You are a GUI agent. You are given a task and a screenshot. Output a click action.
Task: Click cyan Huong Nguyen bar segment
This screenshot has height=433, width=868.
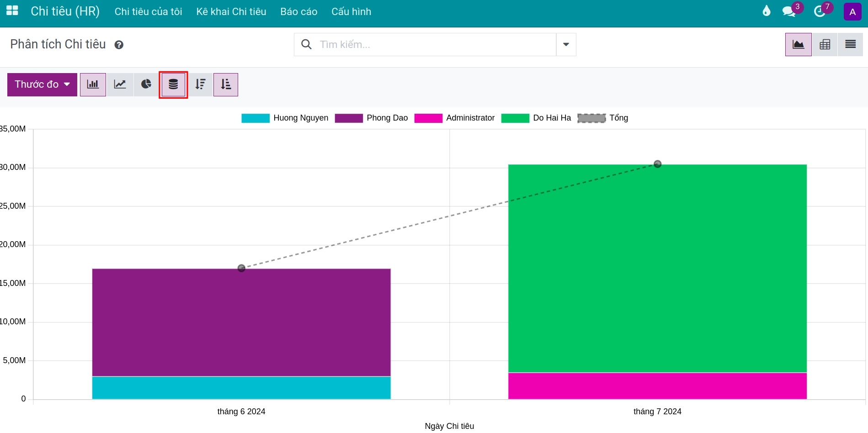[241, 388]
